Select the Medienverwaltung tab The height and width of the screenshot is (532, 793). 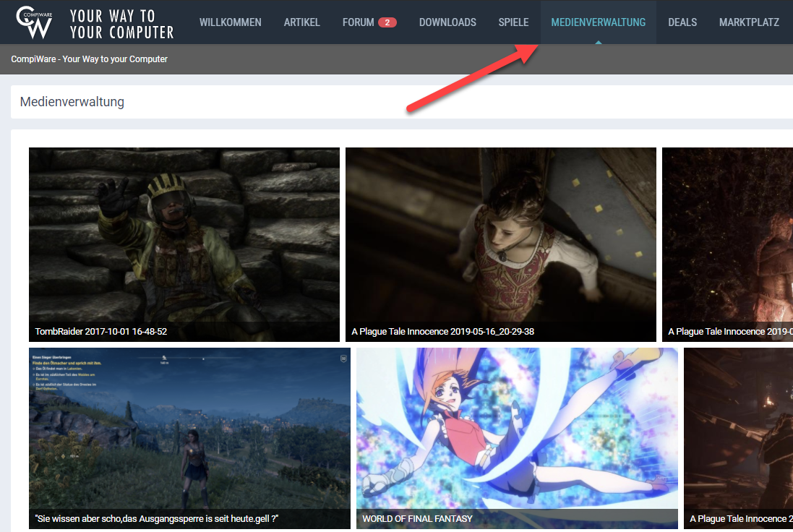click(x=599, y=22)
